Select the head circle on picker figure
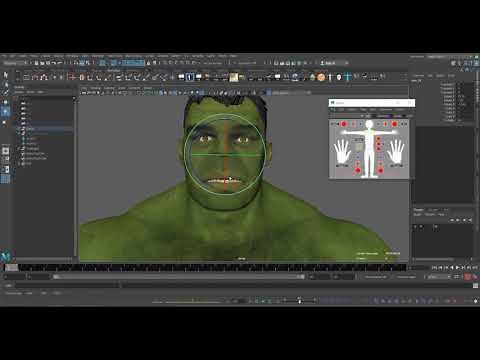The image size is (480, 360). [x=369, y=124]
